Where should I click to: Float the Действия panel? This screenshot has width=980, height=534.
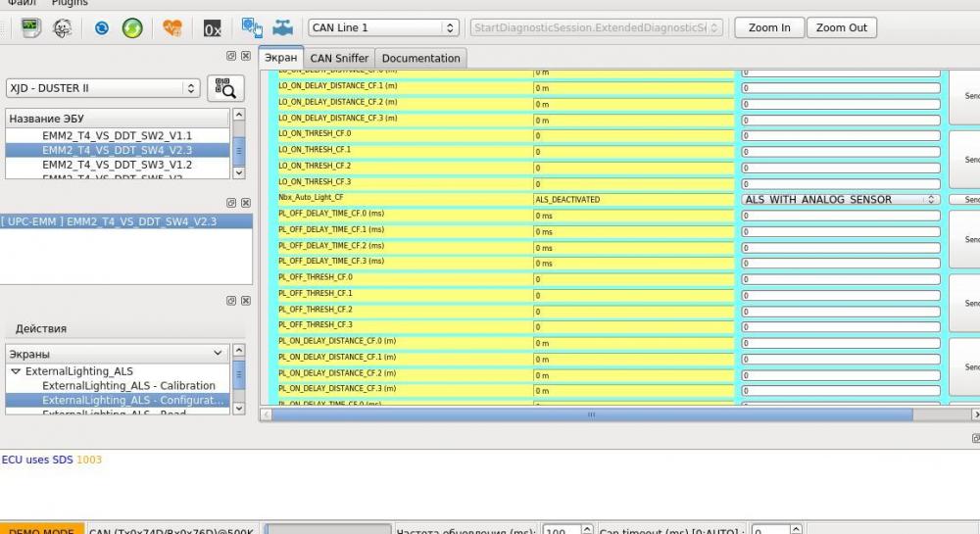pyautogui.click(x=231, y=301)
